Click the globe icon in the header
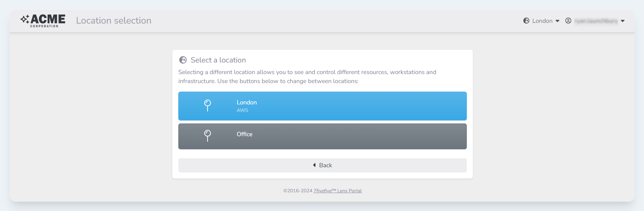The width and height of the screenshot is (644, 211). (526, 21)
